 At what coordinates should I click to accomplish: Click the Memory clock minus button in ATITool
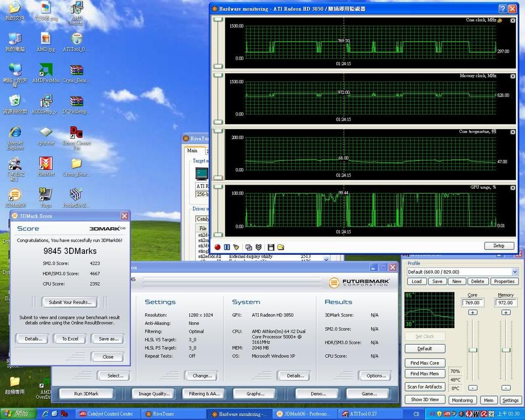(506, 388)
